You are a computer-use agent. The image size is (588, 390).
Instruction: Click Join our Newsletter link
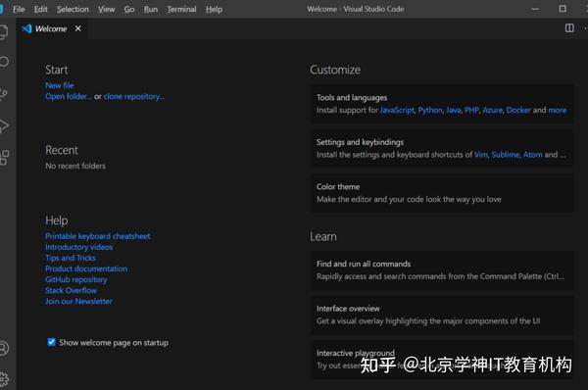click(78, 302)
